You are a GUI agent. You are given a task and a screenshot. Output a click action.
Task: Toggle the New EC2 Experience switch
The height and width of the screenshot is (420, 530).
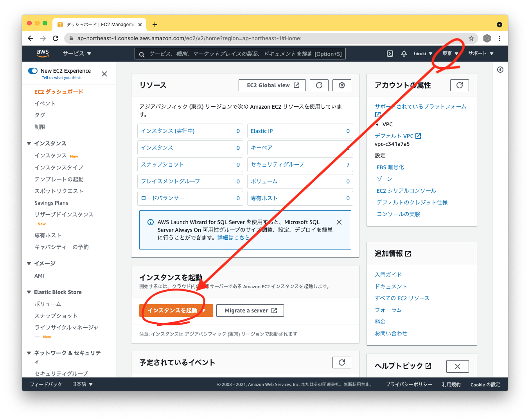click(x=33, y=71)
